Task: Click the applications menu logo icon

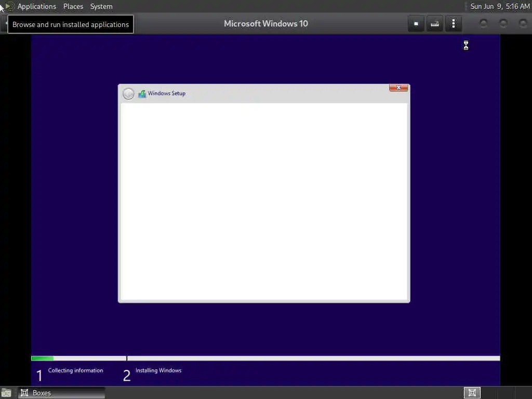Action: 9,6
